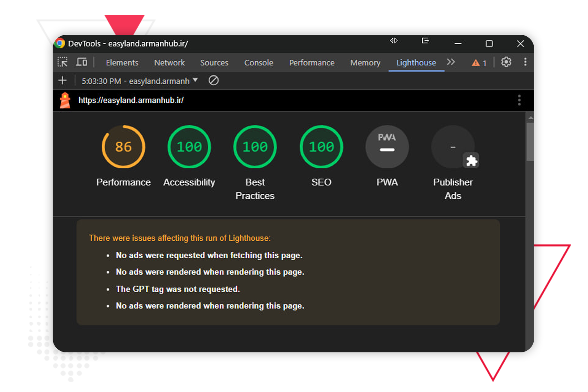Activate the inspect element picker icon

click(62, 62)
